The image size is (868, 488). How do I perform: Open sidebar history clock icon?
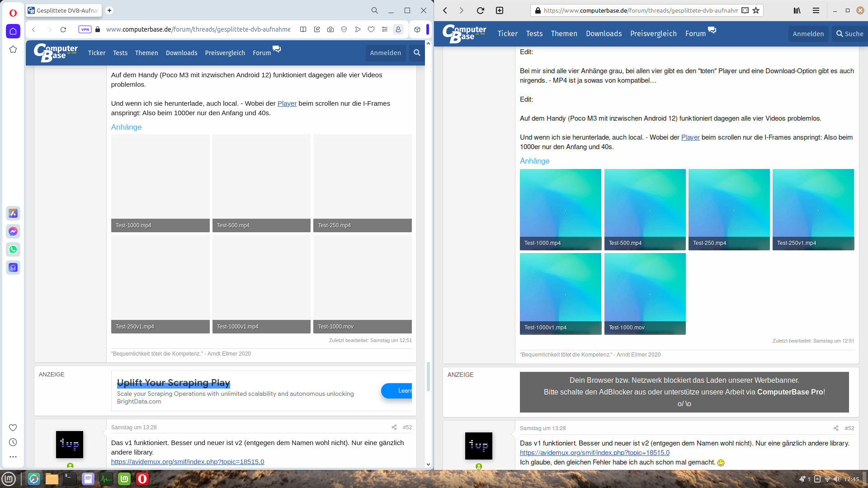[13, 442]
